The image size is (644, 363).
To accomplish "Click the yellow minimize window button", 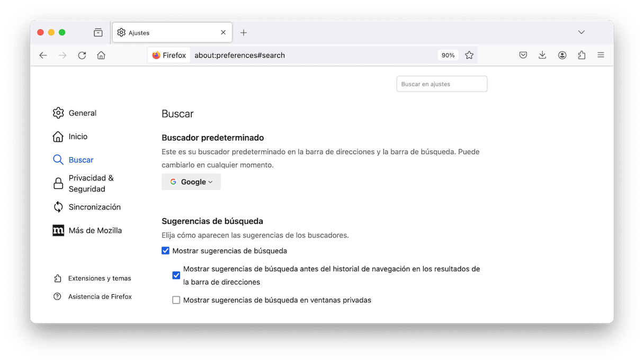I will (x=51, y=33).
